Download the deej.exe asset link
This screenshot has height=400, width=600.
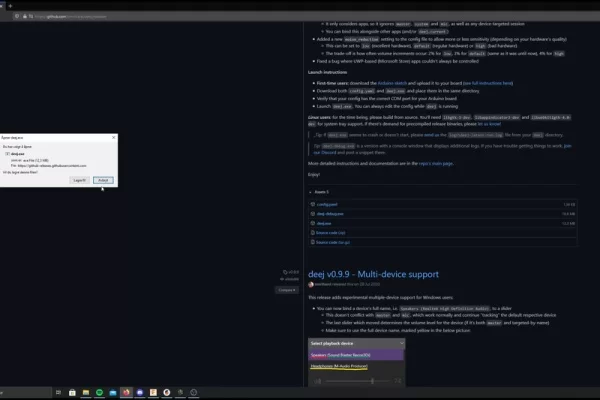click(324, 224)
